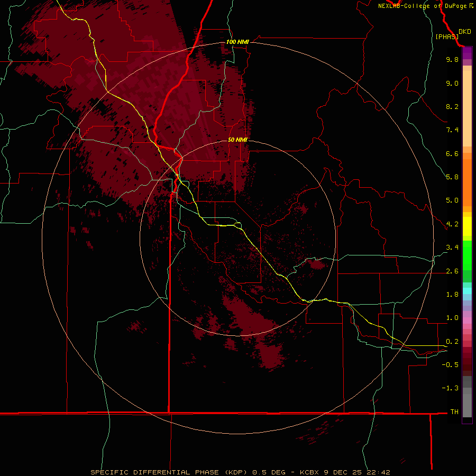Select the -1.3 scale label
This screenshot has width=476, height=476.
click(x=450, y=388)
